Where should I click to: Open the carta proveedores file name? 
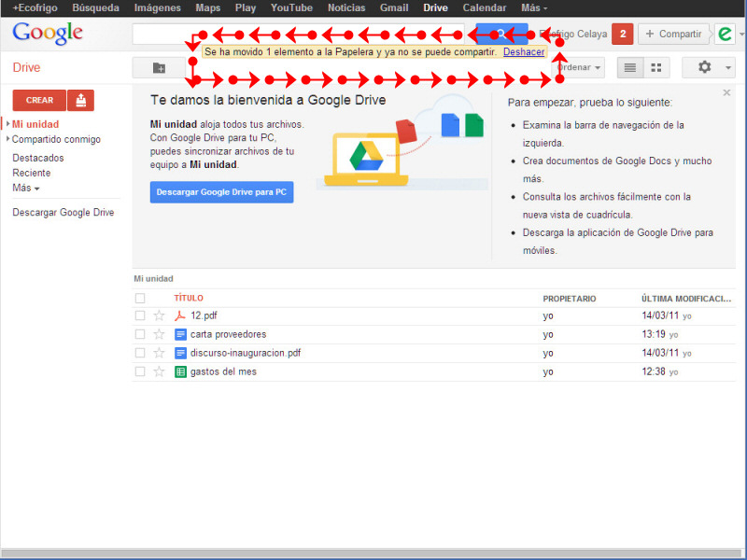pyautogui.click(x=228, y=334)
